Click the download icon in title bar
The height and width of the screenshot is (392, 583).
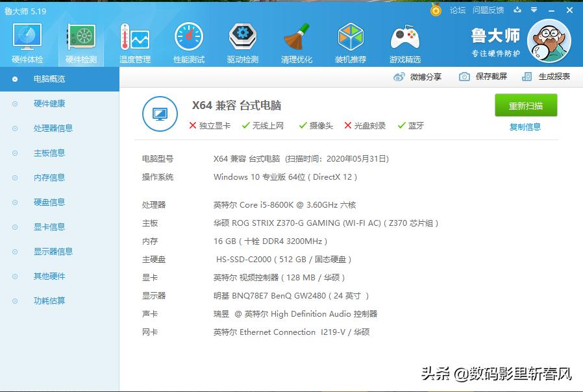click(x=516, y=10)
